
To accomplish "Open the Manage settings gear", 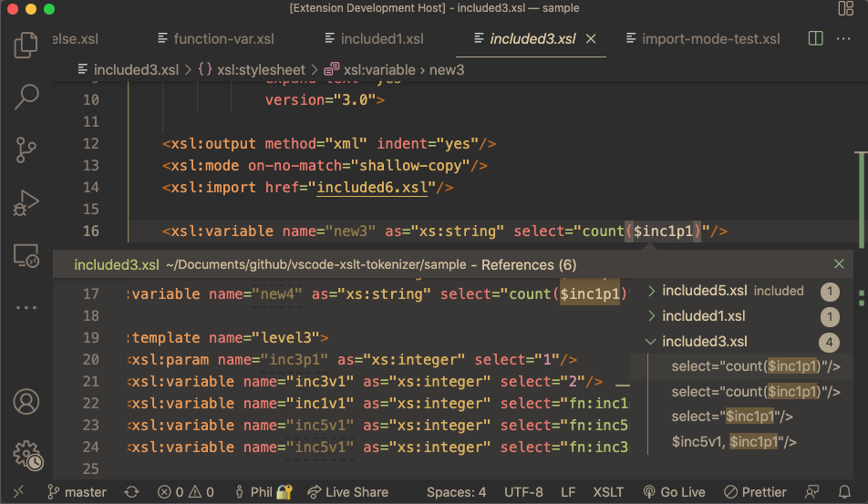I will pos(26,455).
